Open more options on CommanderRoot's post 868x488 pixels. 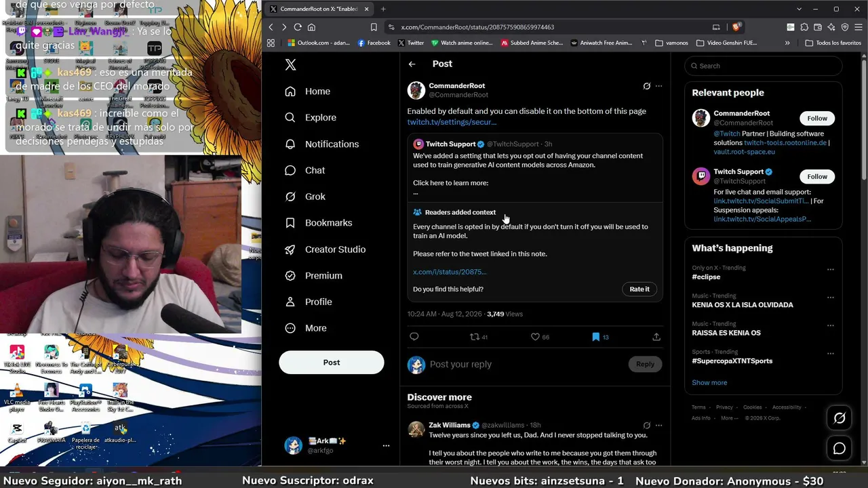[658, 86]
